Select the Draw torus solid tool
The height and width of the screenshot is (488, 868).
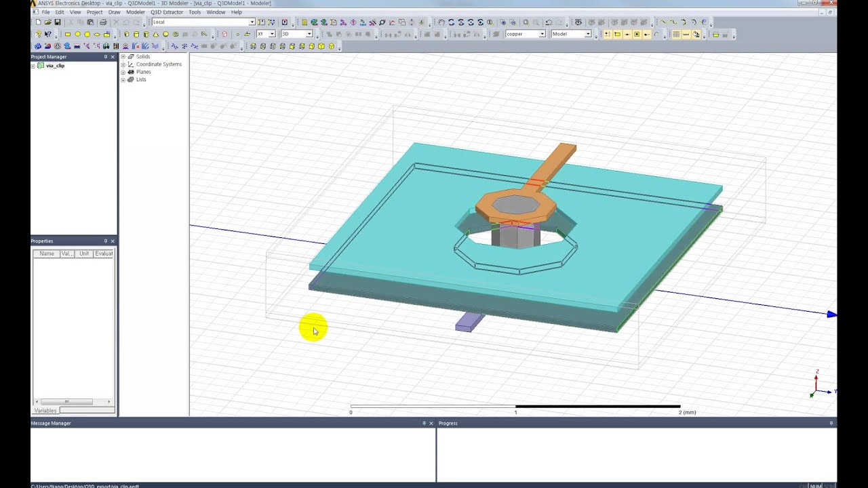[x=175, y=34]
